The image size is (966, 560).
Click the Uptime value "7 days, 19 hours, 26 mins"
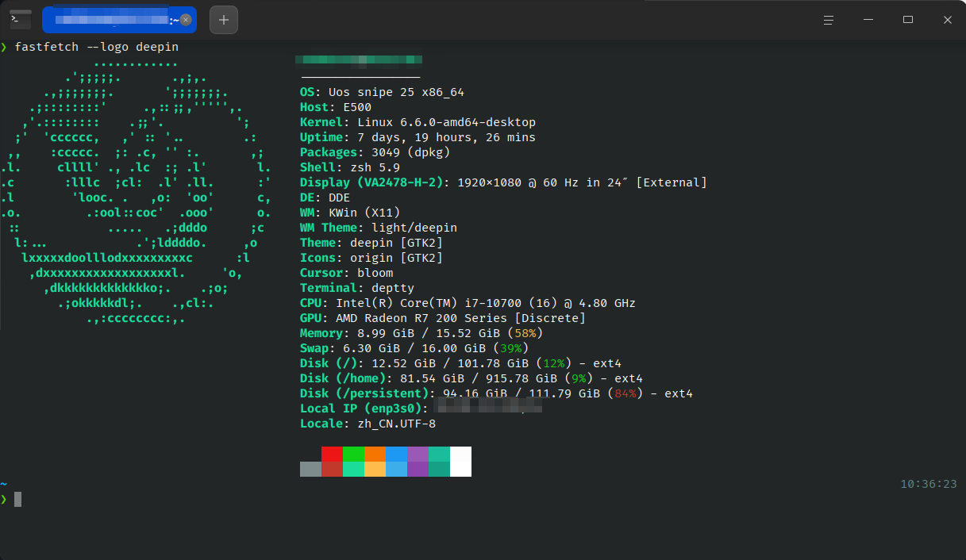pyautogui.click(x=447, y=137)
